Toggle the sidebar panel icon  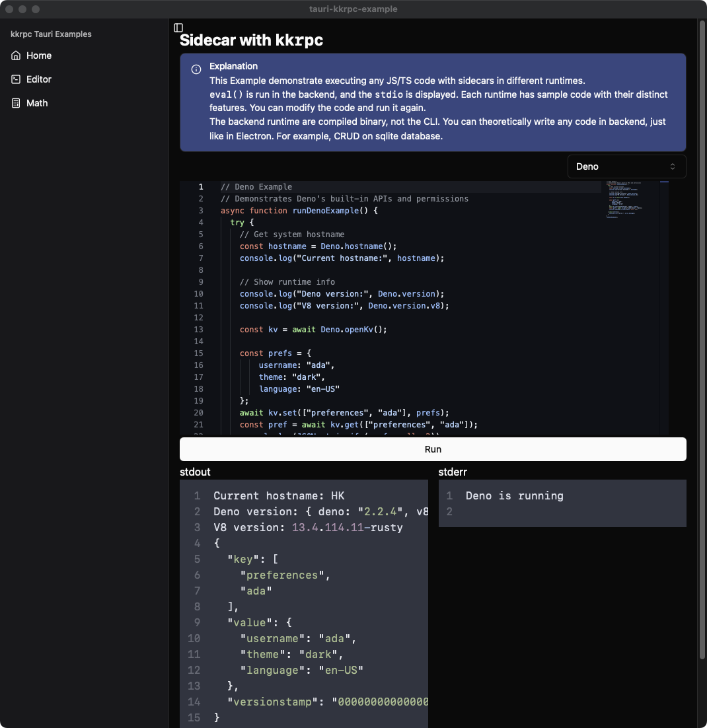pyautogui.click(x=178, y=27)
